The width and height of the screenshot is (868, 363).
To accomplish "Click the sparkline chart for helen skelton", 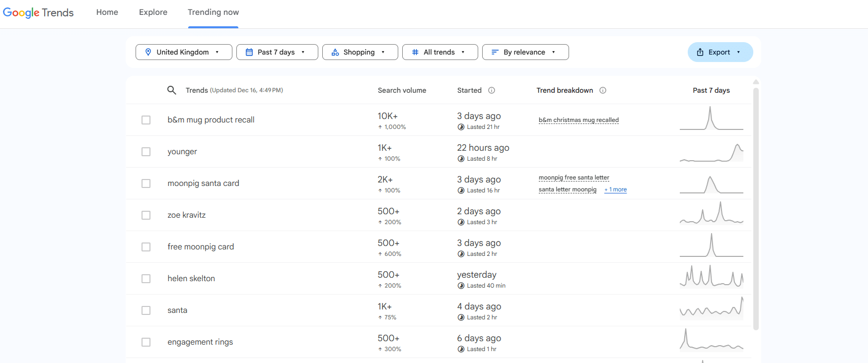I will coord(712,277).
